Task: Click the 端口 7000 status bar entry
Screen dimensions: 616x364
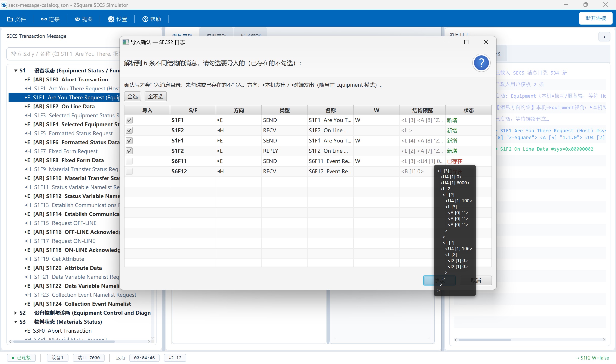Action: pyautogui.click(x=89, y=358)
